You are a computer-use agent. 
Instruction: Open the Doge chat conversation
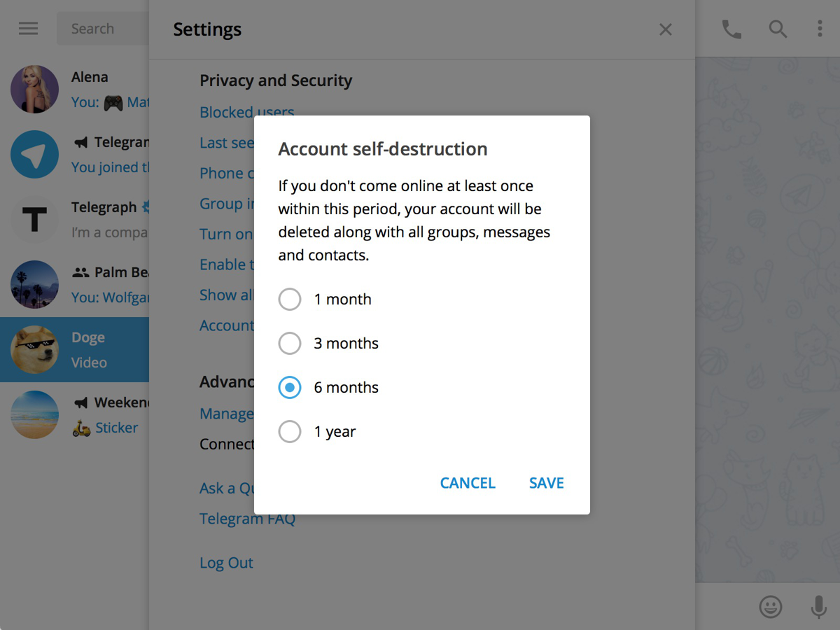tap(84, 349)
